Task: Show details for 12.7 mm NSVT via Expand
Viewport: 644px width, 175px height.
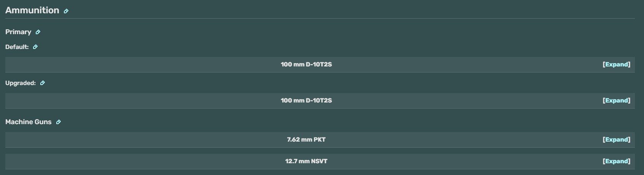Action: click(x=616, y=161)
